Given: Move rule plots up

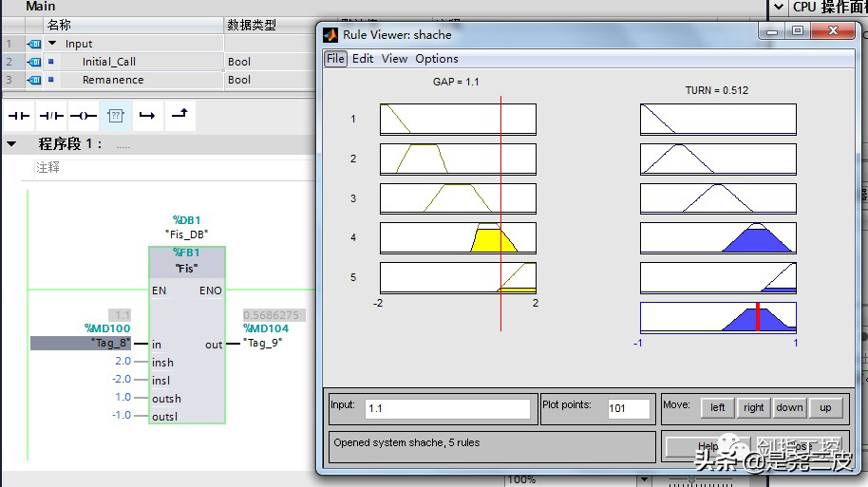Looking at the screenshot, I should [x=825, y=408].
